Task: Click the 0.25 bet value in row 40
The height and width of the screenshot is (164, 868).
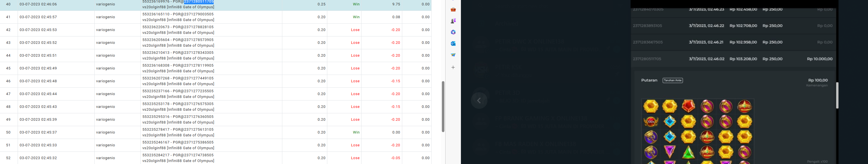Action: (x=321, y=4)
